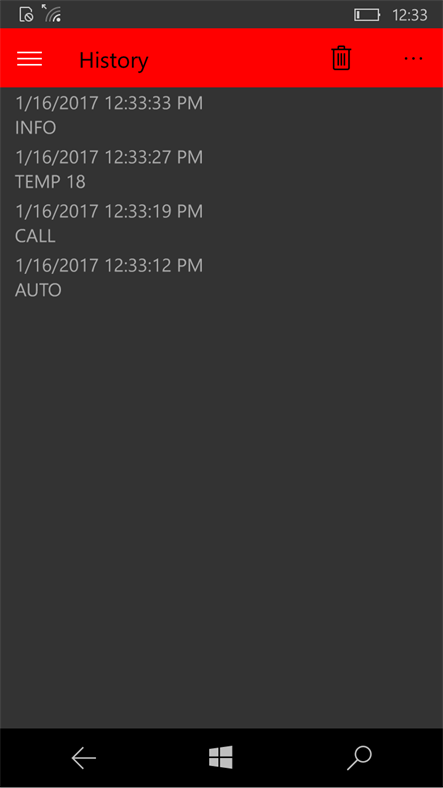Select the CALL history entry
The image size is (443, 788).
222,224
